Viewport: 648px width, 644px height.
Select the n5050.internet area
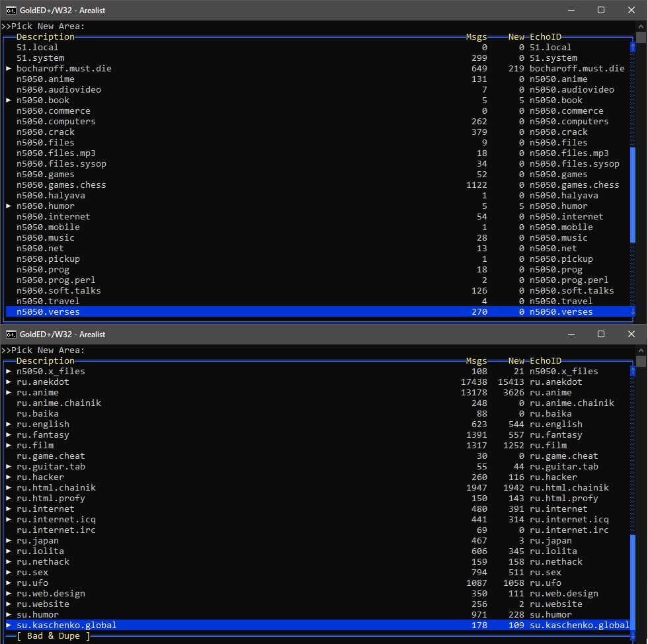coord(318,217)
